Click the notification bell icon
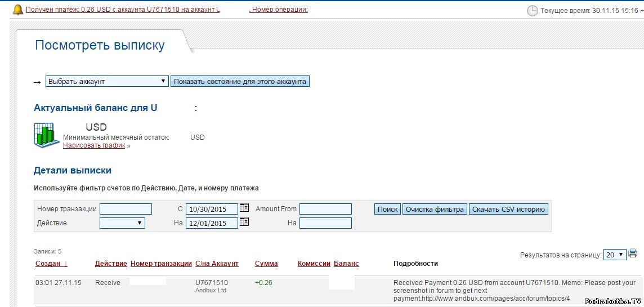Screen dimensions: 644x307 (18, 10)
